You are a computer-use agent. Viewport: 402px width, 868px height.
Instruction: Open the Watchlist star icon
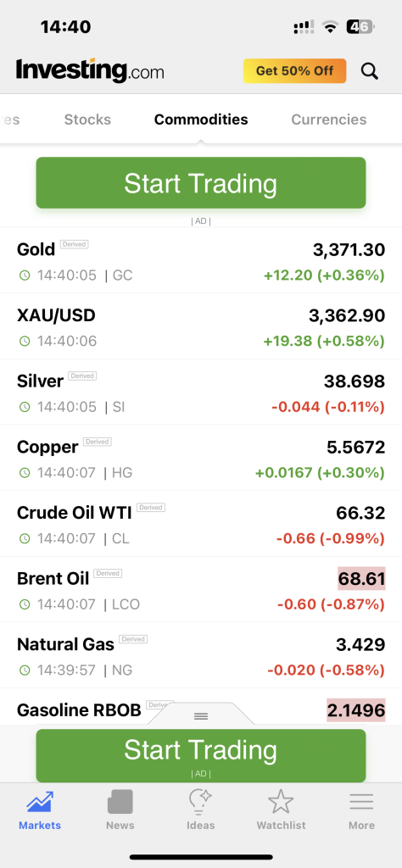pos(281,802)
